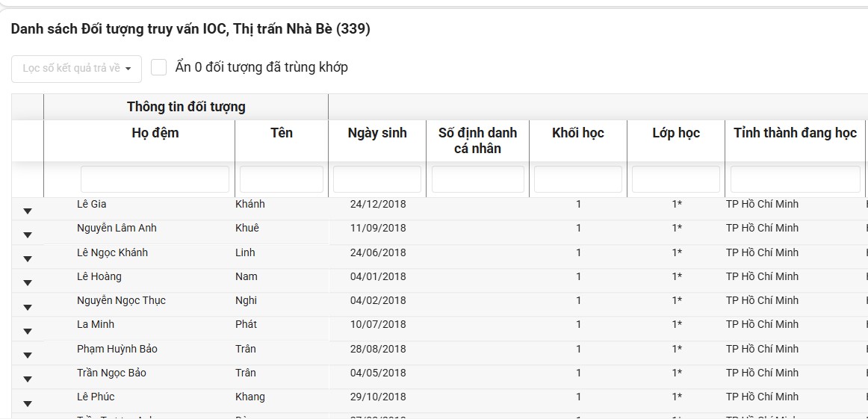Expand the row for Nguyễn Ngọc Thục Nghi

coord(28,307)
